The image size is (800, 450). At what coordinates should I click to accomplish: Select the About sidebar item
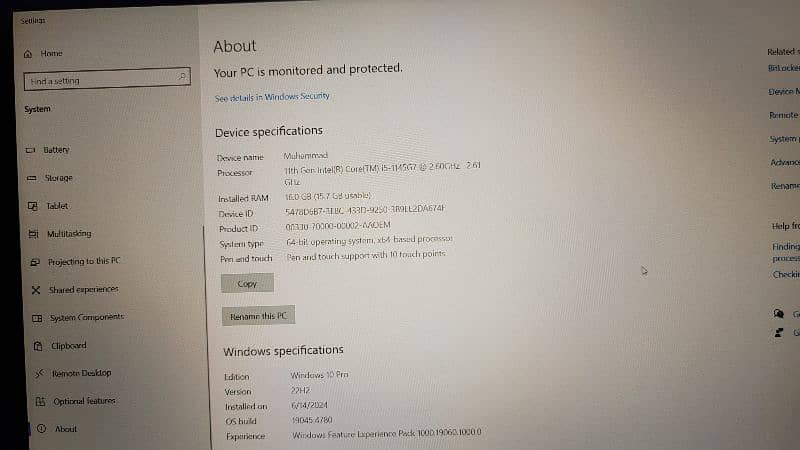click(65, 429)
